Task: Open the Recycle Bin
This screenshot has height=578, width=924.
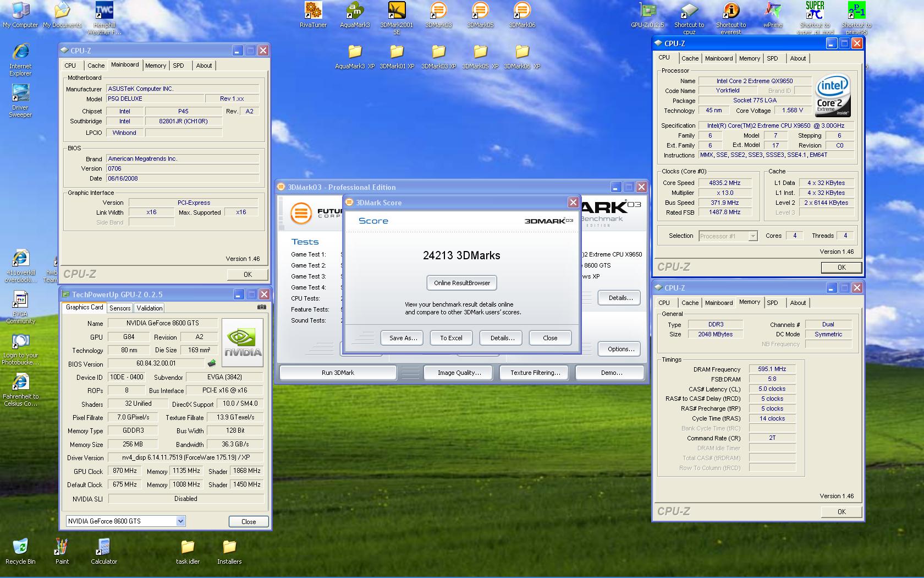Action: (20, 552)
